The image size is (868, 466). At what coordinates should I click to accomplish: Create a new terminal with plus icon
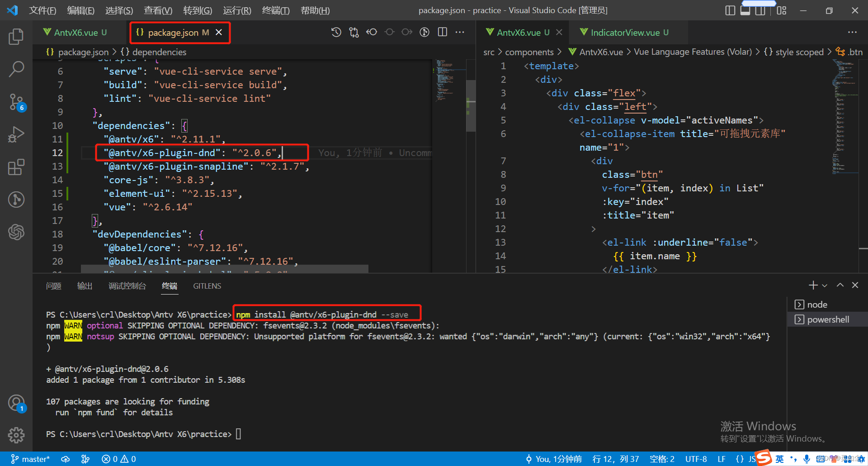pos(813,285)
